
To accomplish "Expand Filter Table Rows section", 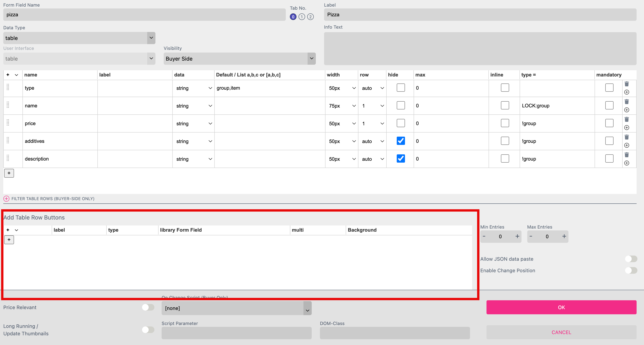I will pyautogui.click(x=6, y=199).
